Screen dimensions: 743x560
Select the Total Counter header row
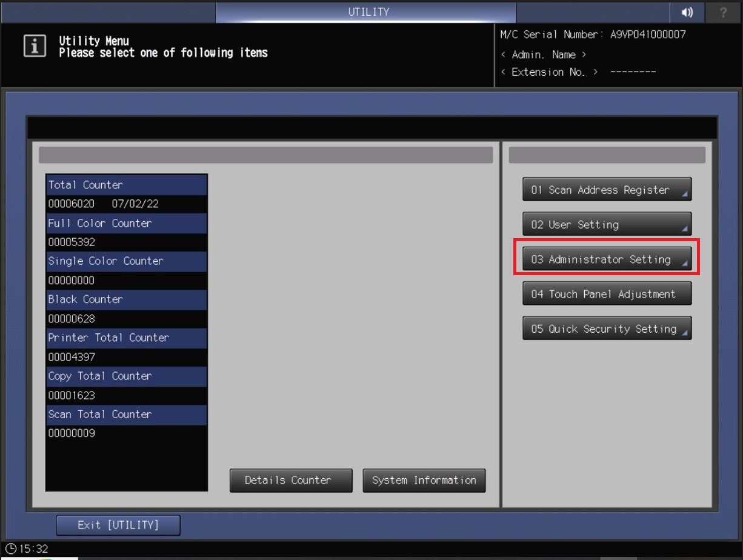click(x=127, y=185)
